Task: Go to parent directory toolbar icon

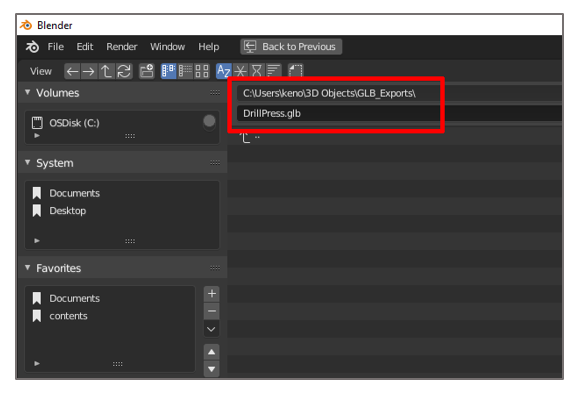Action: pyautogui.click(x=106, y=71)
